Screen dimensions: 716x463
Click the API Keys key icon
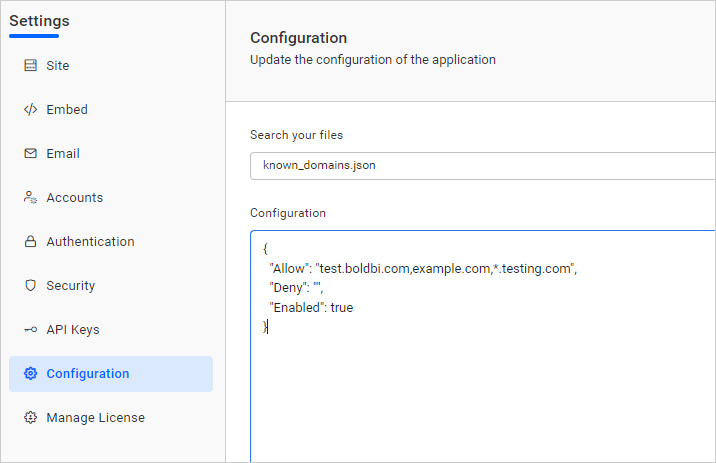[31, 329]
